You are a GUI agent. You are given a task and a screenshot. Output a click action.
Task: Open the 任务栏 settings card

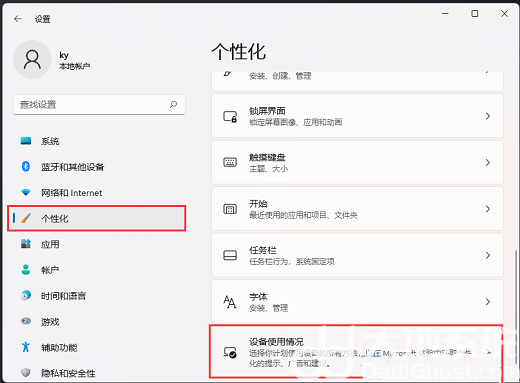pyautogui.click(x=357, y=255)
